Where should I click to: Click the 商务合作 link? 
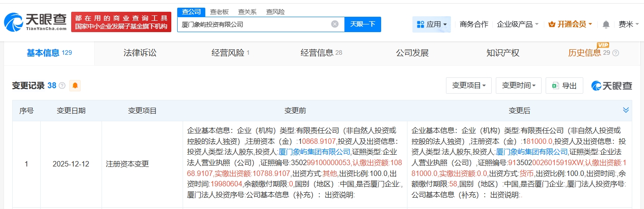[474, 24]
